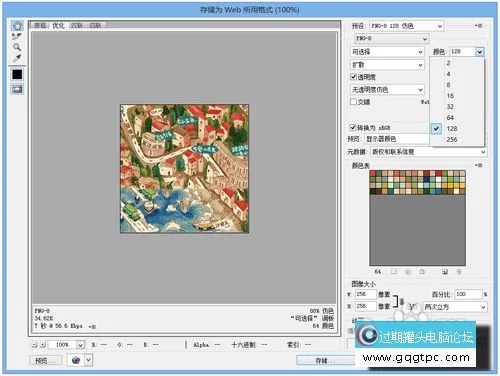Open the download speed flyout menu icon
The height and width of the screenshot is (376, 500).
click(92, 327)
